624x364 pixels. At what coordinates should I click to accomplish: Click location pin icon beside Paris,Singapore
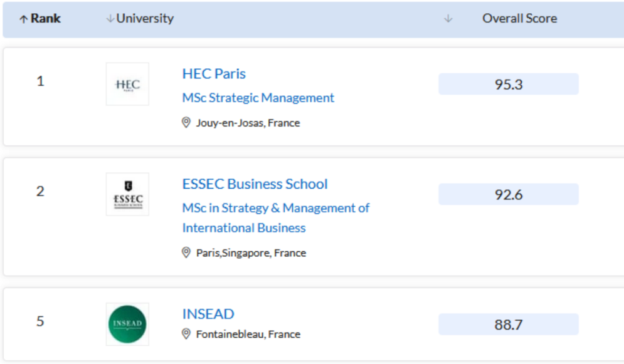point(186,252)
